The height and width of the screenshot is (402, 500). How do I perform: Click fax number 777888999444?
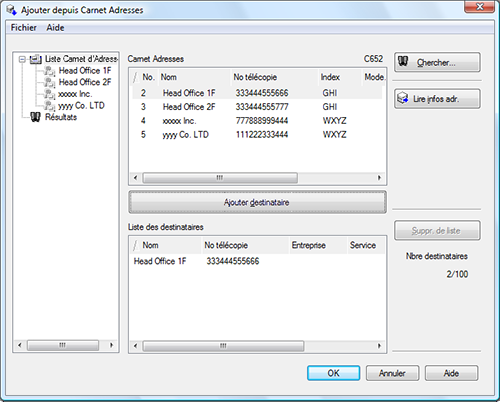(262, 121)
